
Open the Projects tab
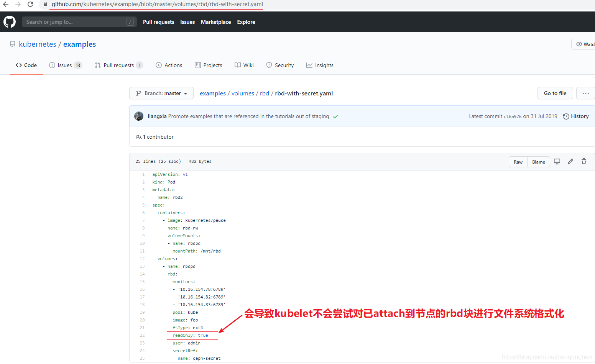pos(209,65)
